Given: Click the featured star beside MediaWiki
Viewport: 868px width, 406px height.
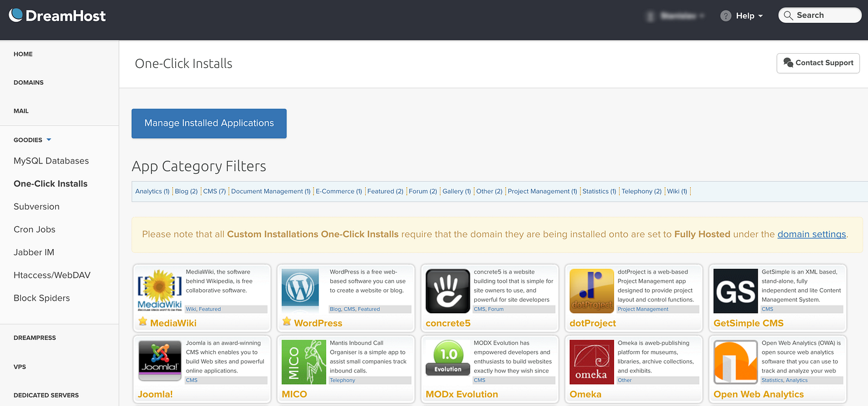Looking at the screenshot, I should click(x=143, y=321).
